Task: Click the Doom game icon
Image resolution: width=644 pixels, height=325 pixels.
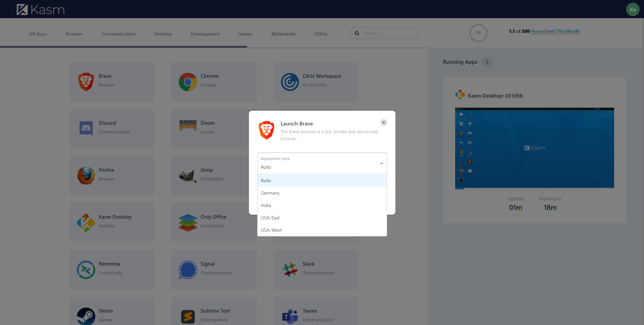Action: (188, 125)
